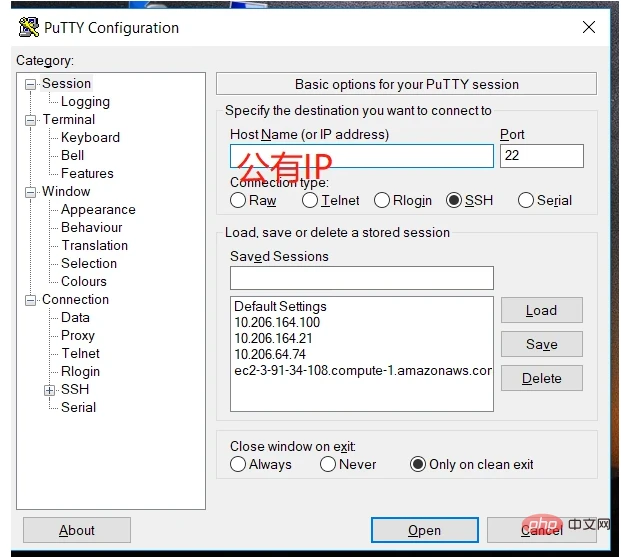Collapse the Terminal tree node

pyautogui.click(x=30, y=120)
